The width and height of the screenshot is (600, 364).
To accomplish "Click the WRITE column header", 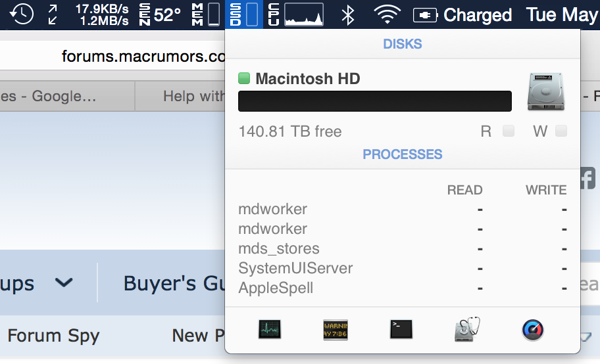I will (546, 190).
